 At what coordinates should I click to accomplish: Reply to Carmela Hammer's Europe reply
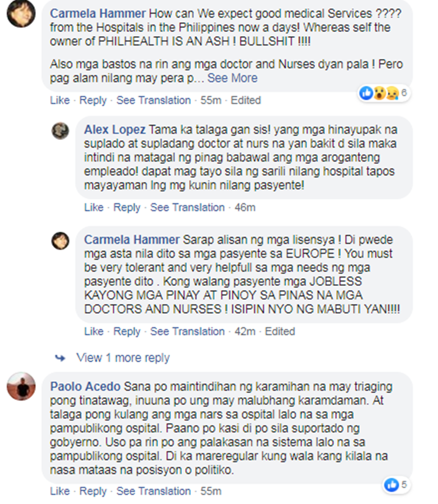coord(127,331)
